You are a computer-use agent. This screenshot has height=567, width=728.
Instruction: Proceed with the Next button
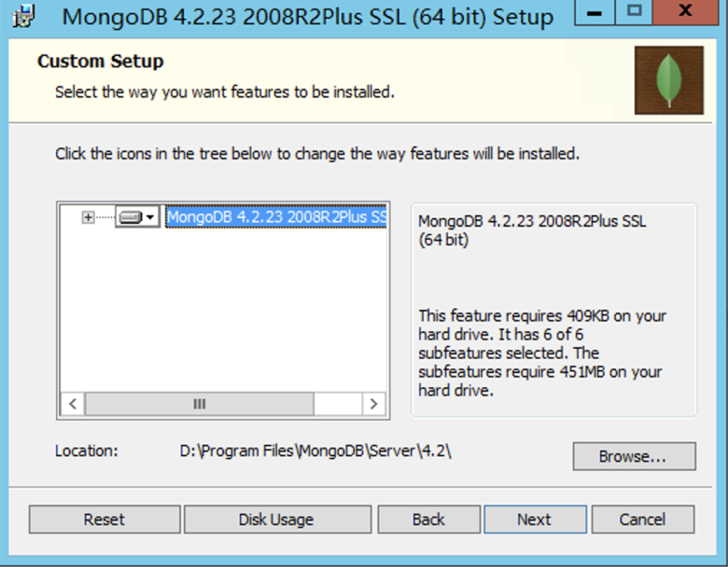coord(535,519)
